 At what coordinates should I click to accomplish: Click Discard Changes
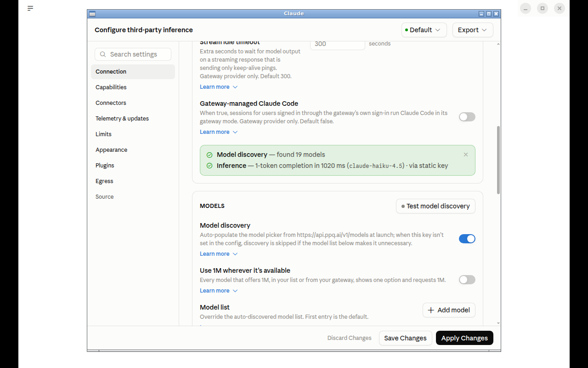point(349,338)
